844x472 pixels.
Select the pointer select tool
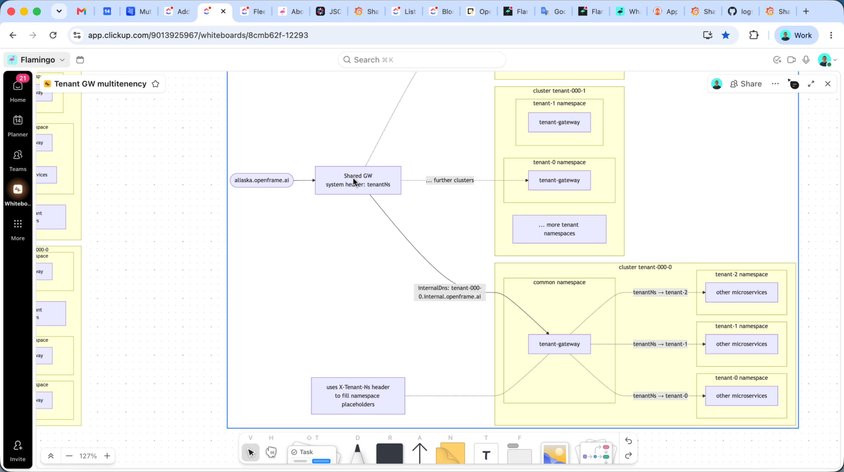[250, 453]
